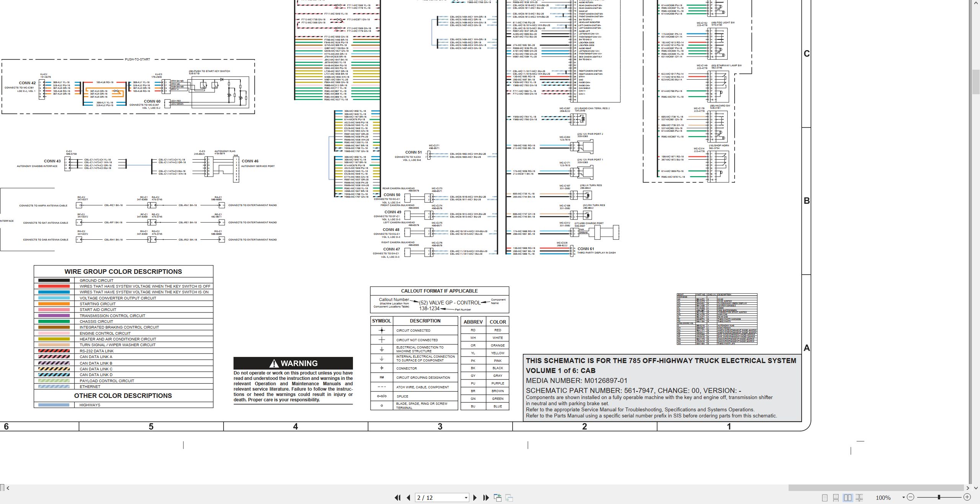Click the HIGHWAYS color description row
980x504 pixels.
123,405
